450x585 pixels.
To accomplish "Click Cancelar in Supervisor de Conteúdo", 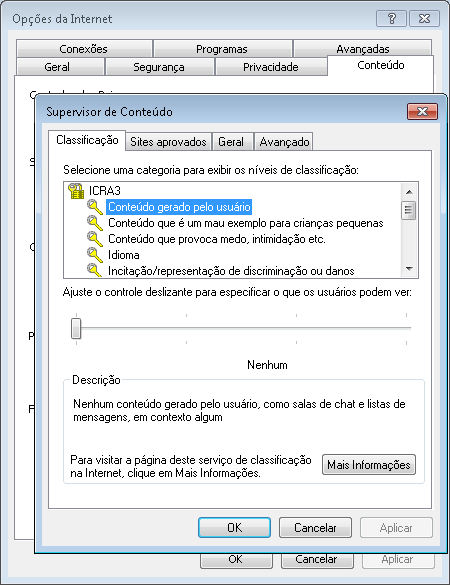I will click(x=315, y=528).
